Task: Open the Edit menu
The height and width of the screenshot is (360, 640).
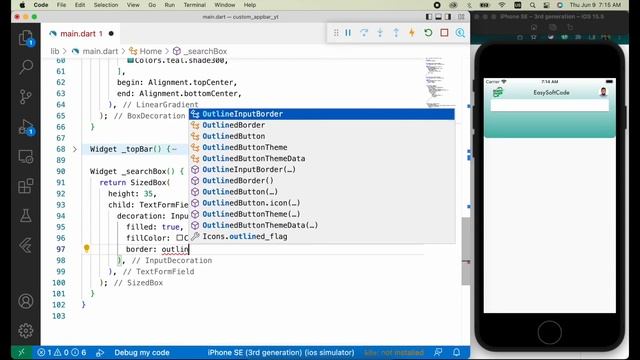Action: coord(80,5)
